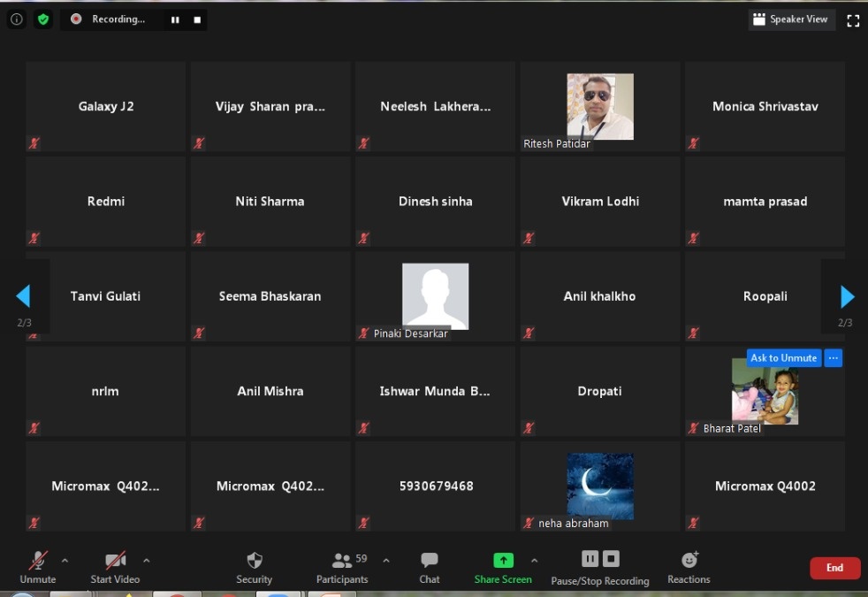Click muted mic icon on Redmi tile

coord(34,238)
